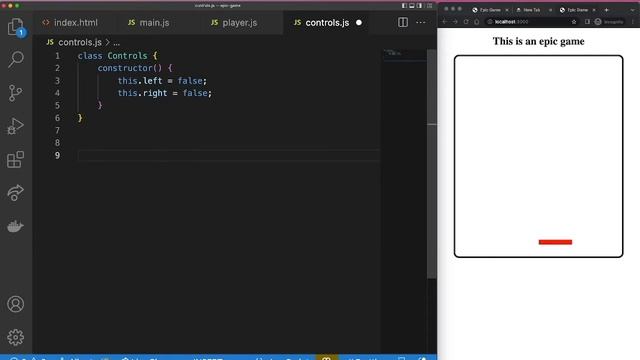Click the 'constructor() {' code line
This screenshot has width=640, height=360.
[x=135, y=68]
